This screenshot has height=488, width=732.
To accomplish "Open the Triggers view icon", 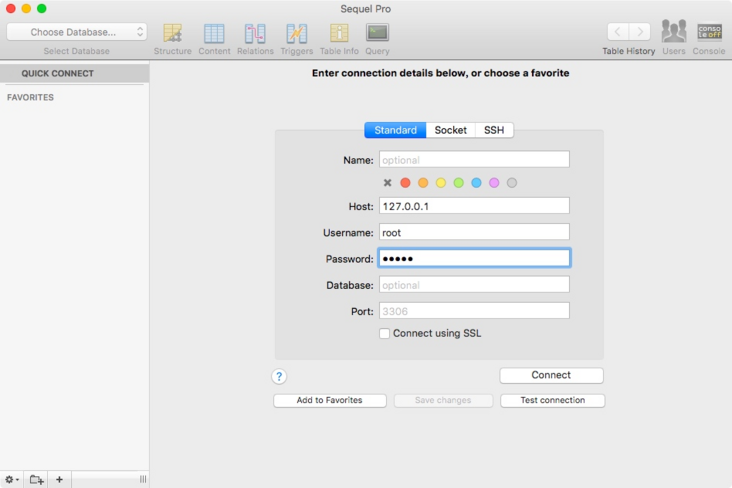I will tap(296, 34).
